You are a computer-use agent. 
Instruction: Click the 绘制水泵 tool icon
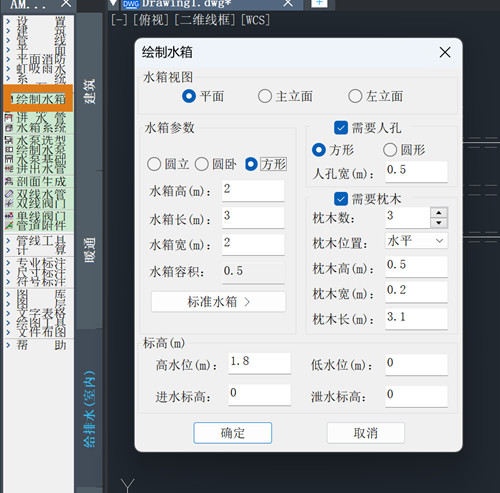tap(9, 150)
